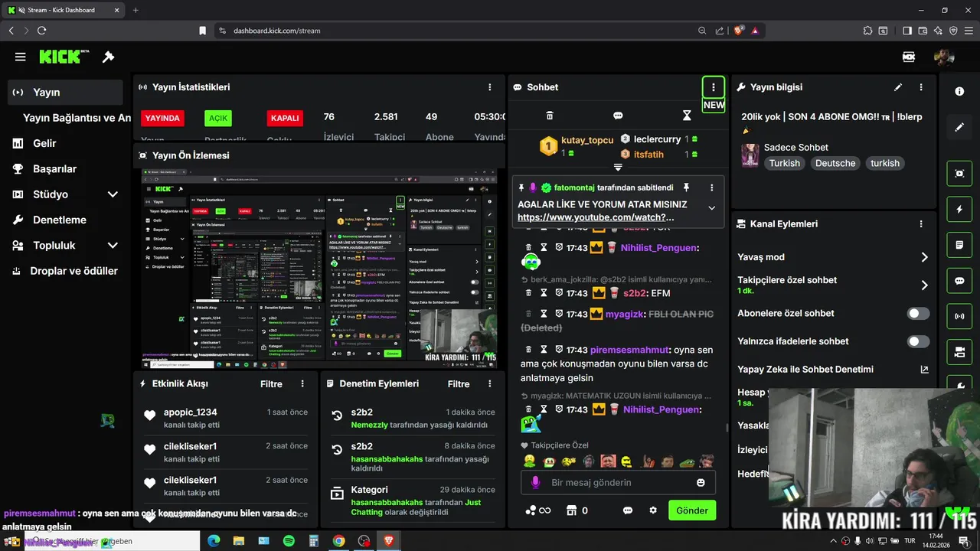Toggle Abonelere özel sohbet switch
The height and width of the screenshot is (551, 980).
918,314
